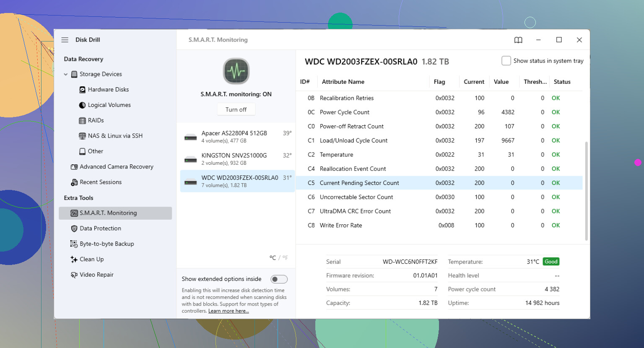Collapse the Storage Devices tree
644x348 pixels.
click(66, 74)
